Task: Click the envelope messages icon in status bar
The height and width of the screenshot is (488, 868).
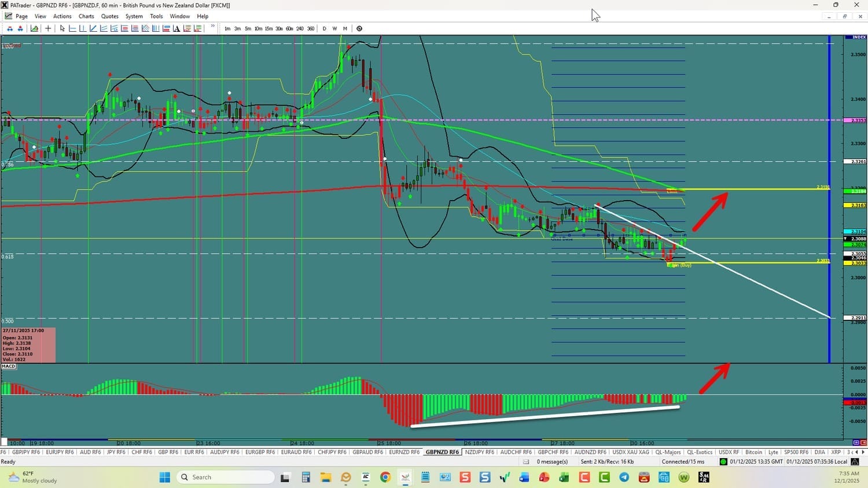Action: tap(526, 461)
